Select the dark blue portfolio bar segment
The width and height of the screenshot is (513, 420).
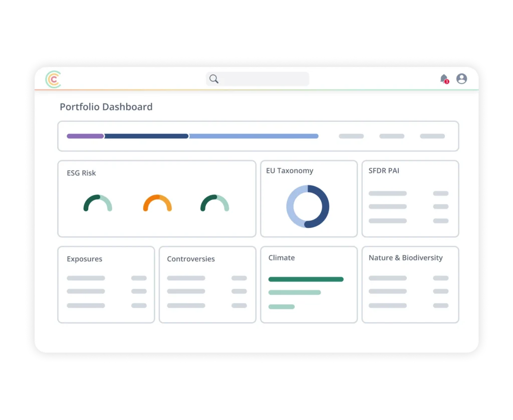pos(147,136)
